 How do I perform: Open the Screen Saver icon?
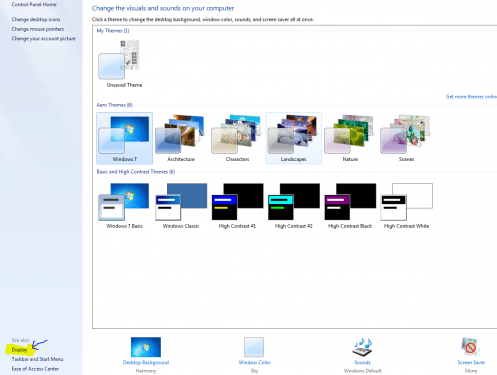[471, 347]
